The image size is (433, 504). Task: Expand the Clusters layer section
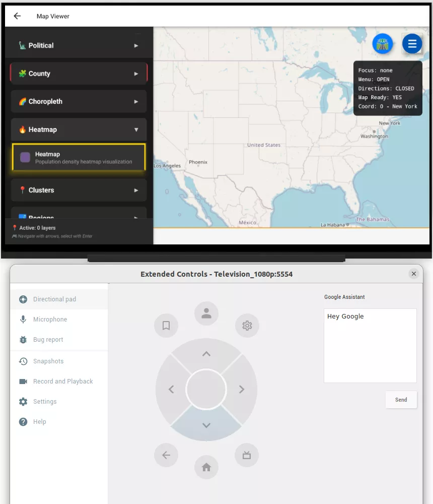point(79,190)
